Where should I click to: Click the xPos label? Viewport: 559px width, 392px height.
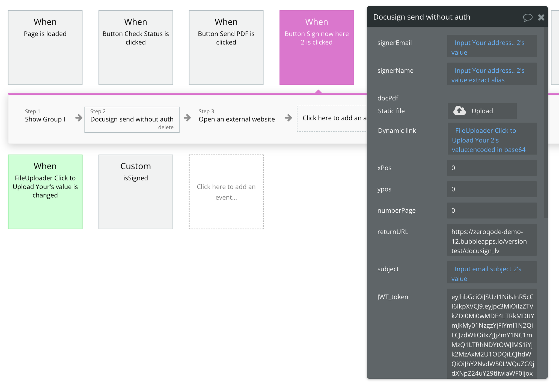384,168
